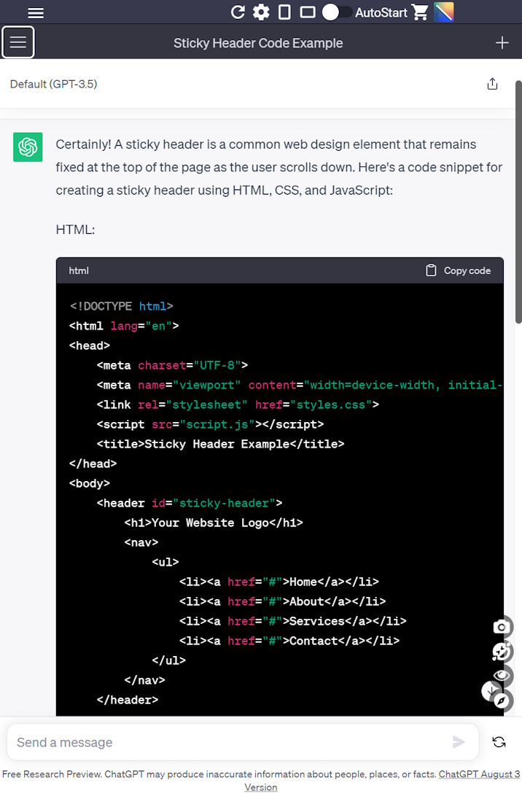Click the reload icon in top toolbar
522x812 pixels.
(x=238, y=12)
